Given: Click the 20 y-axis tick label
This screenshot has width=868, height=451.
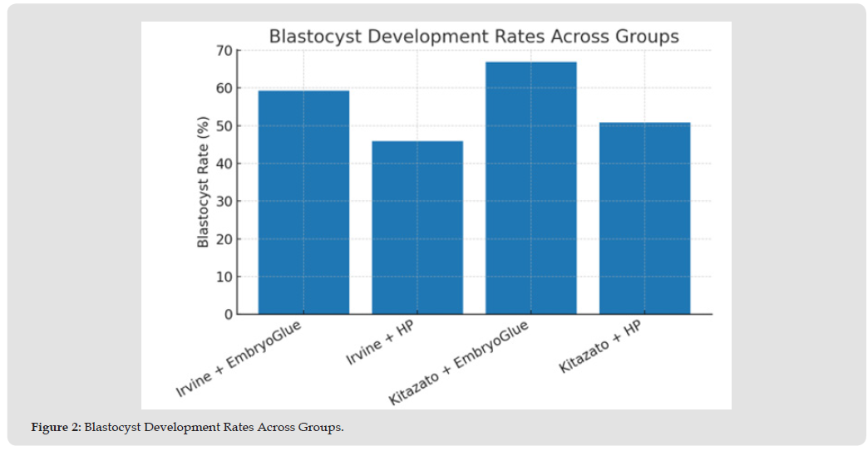Looking at the screenshot, I should tap(224, 239).
